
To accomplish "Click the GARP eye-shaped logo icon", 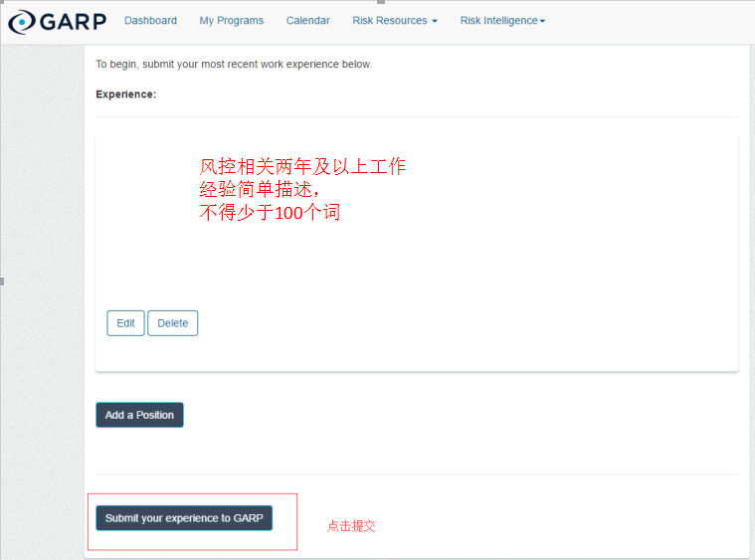I will [21, 21].
